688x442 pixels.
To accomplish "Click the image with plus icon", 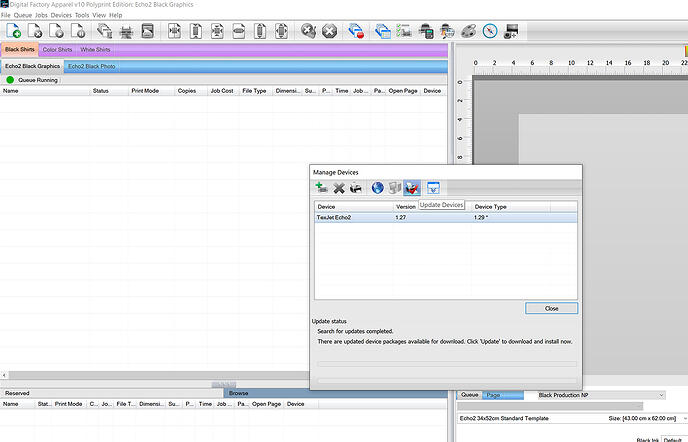I will (x=511, y=31).
